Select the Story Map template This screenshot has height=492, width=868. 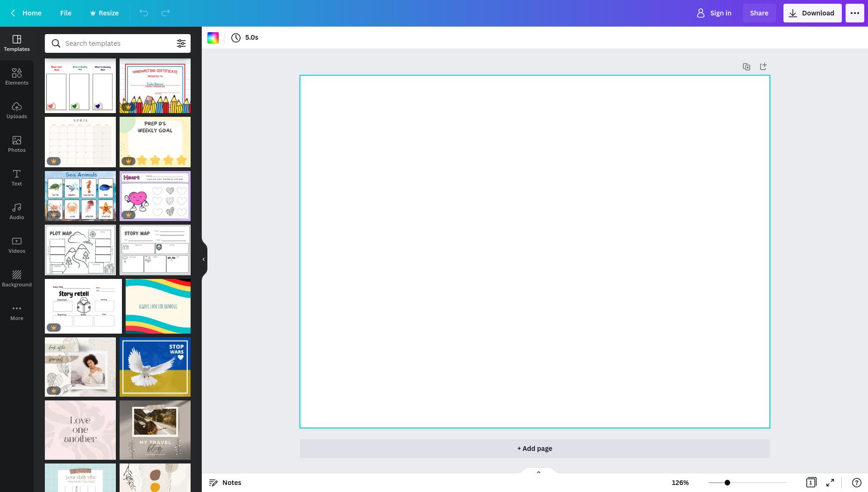(x=155, y=250)
